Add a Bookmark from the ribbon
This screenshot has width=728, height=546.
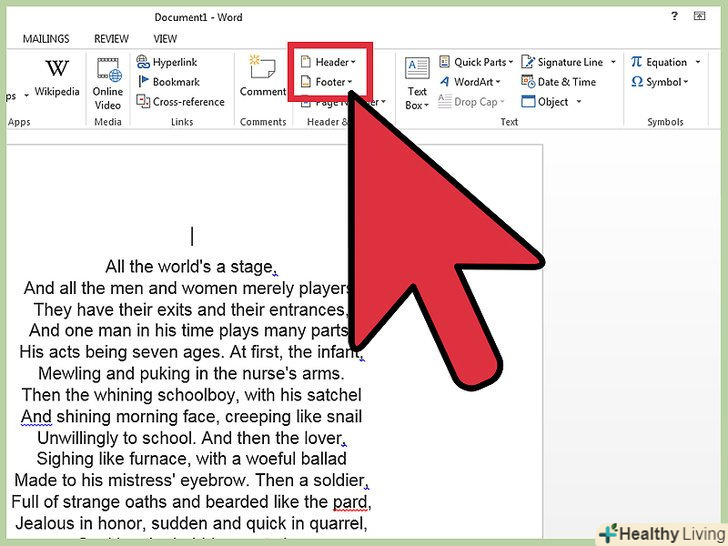(143, 82)
